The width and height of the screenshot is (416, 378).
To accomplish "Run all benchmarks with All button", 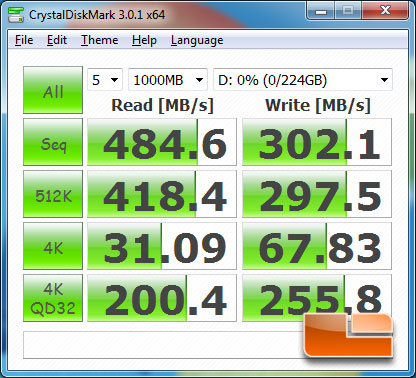I will pyautogui.click(x=53, y=90).
